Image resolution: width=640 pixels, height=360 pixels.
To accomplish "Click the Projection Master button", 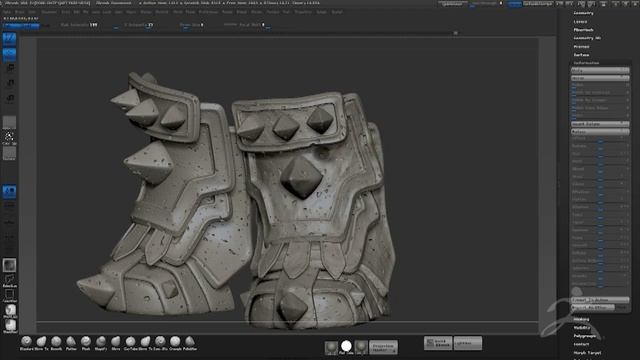I will [383, 347].
